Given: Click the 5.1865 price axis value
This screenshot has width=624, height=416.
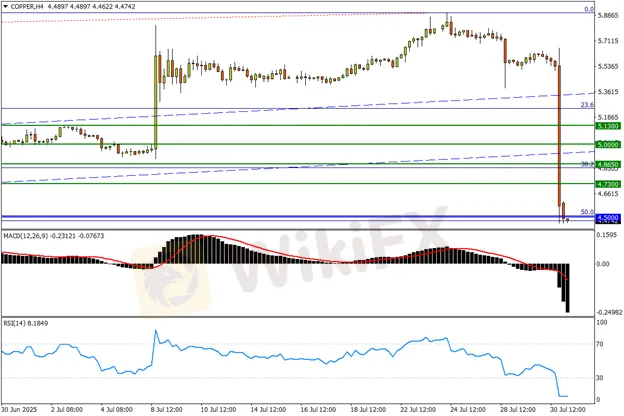Looking at the screenshot, I should tap(608, 117).
